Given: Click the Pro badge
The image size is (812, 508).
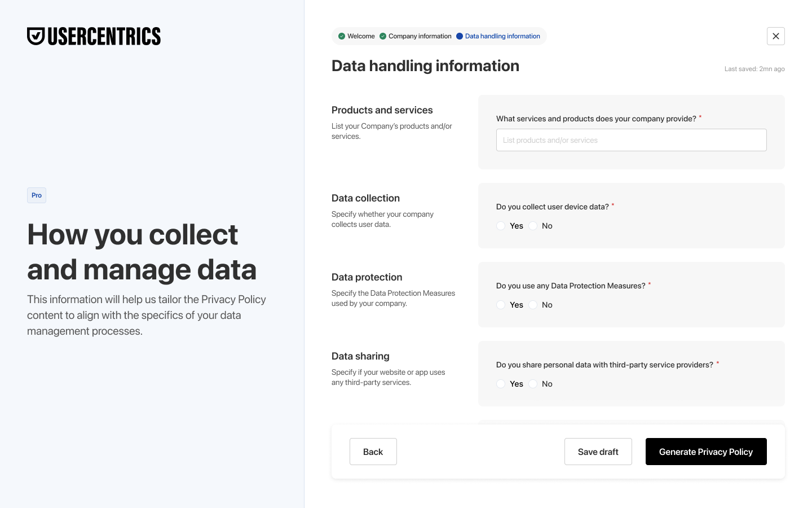Looking at the screenshot, I should click(x=37, y=195).
